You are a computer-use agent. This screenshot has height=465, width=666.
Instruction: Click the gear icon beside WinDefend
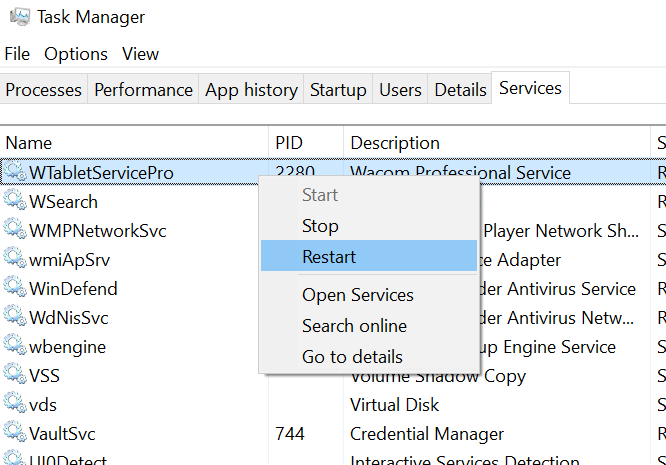(15, 289)
